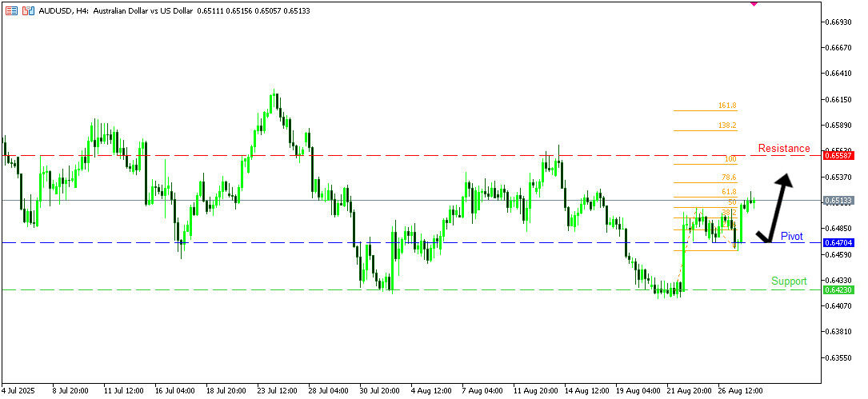Select the Fibonacci 61.8 level label
868x399 pixels.
[728, 192]
